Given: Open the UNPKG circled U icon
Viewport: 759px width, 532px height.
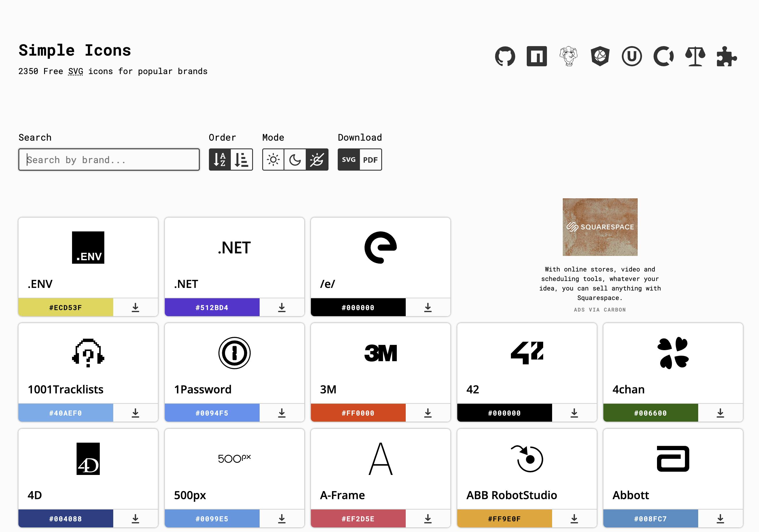Looking at the screenshot, I should point(632,56).
